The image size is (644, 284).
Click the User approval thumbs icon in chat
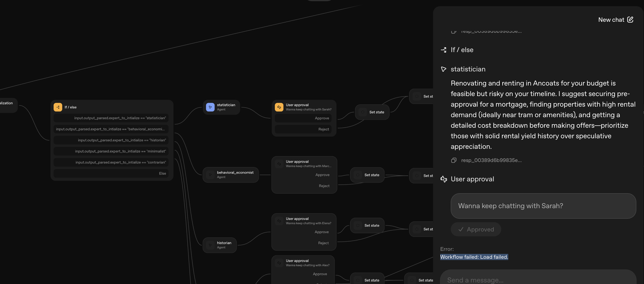click(444, 179)
